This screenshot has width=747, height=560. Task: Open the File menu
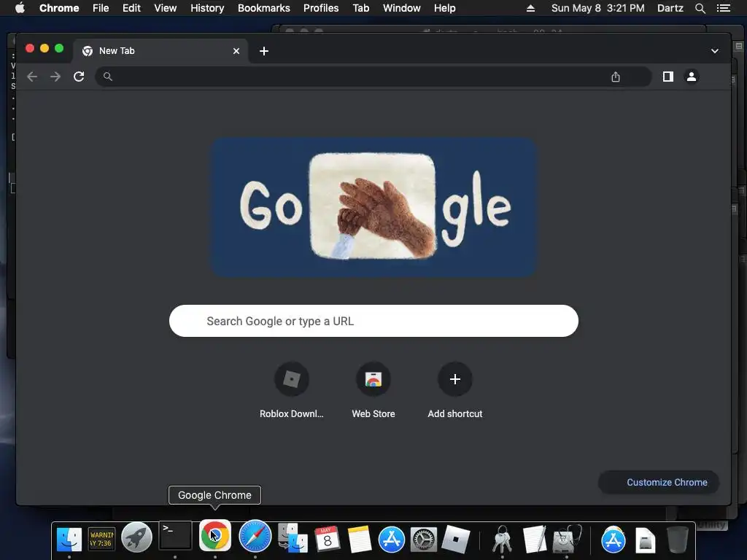[x=101, y=8]
